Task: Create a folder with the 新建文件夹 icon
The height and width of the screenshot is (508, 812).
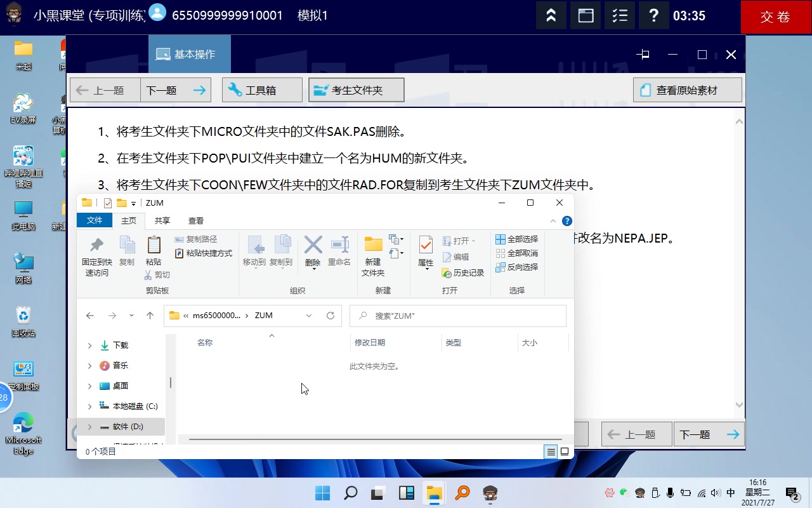Action: (x=372, y=252)
